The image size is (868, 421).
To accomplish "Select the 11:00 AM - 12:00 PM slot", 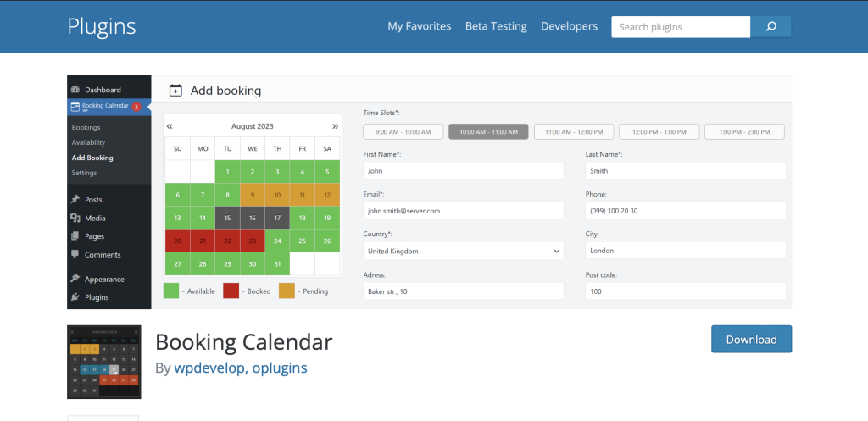I will [x=574, y=131].
